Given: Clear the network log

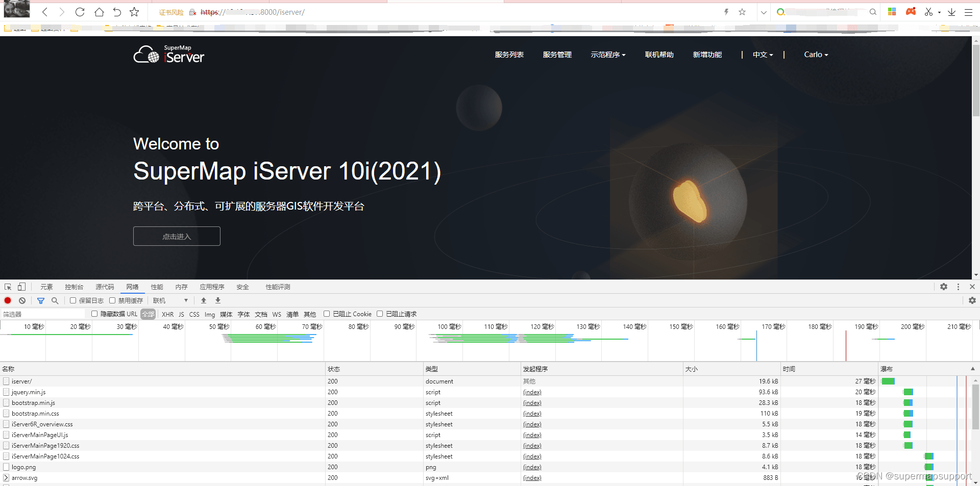Looking at the screenshot, I should 22,301.
